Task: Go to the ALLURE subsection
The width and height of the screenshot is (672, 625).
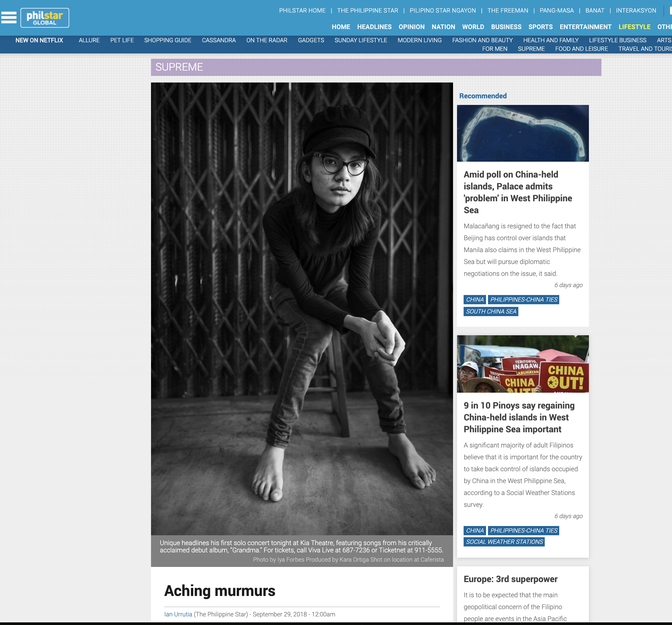Action: click(89, 40)
